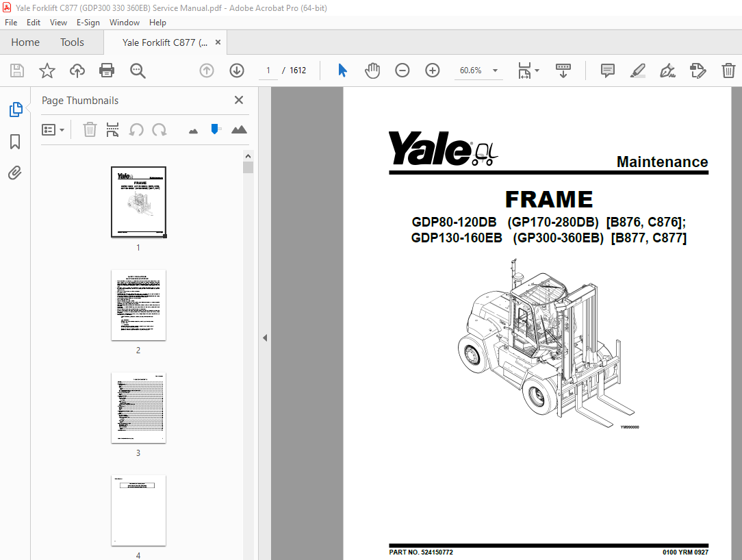Click the current page number field
742x560 pixels.
click(268, 71)
